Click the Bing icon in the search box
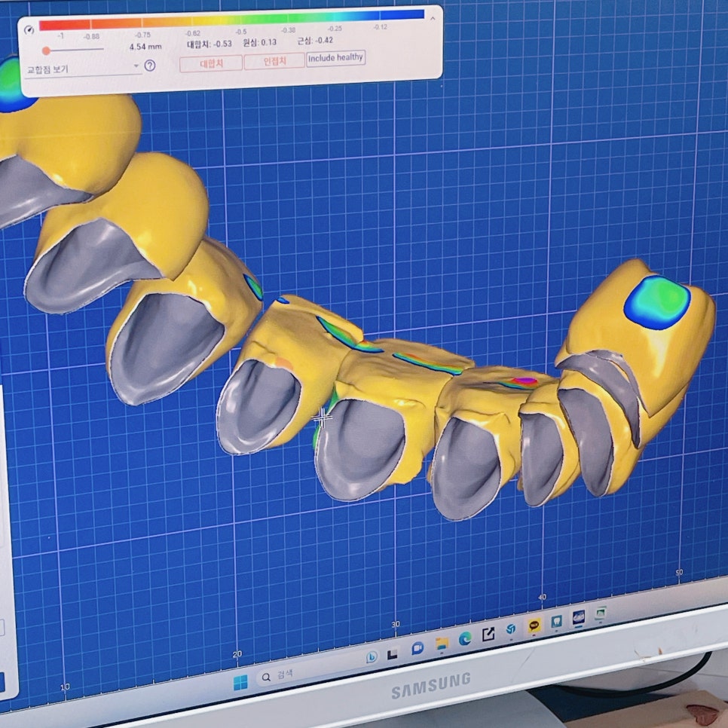Viewport: 728px width, 728px height. point(372,657)
